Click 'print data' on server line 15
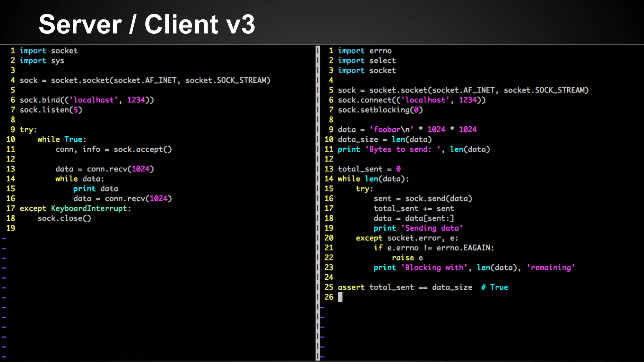This screenshot has width=644, height=362. coord(96,189)
